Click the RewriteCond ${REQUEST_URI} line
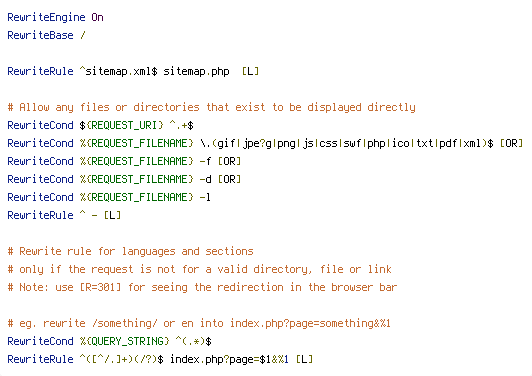Image resolution: width=532 pixels, height=376 pixels. 100,126
